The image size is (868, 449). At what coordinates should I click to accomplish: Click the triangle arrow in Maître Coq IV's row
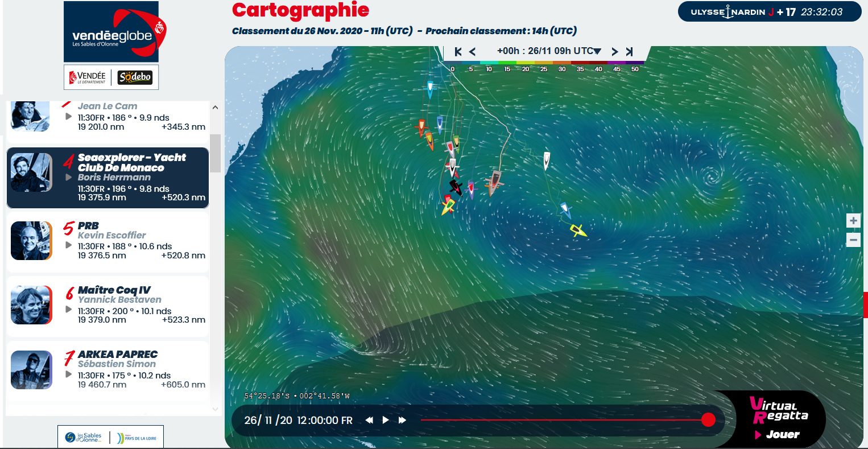click(69, 310)
